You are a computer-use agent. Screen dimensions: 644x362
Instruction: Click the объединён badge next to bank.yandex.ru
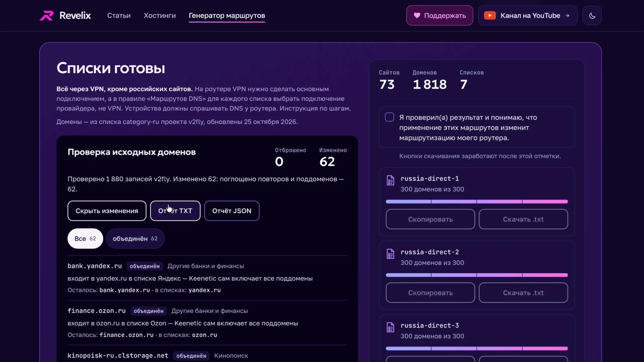coord(145,266)
